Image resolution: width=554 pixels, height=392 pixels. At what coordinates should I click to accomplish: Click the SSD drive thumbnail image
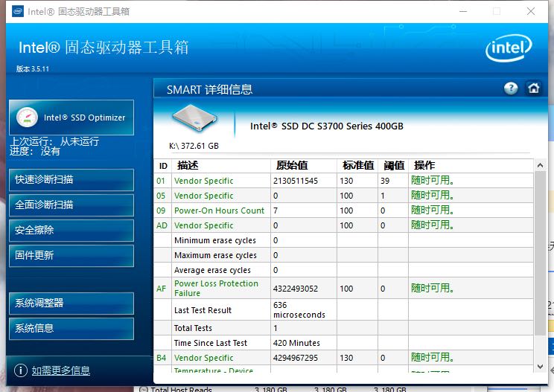pyautogui.click(x=194, y=118)
